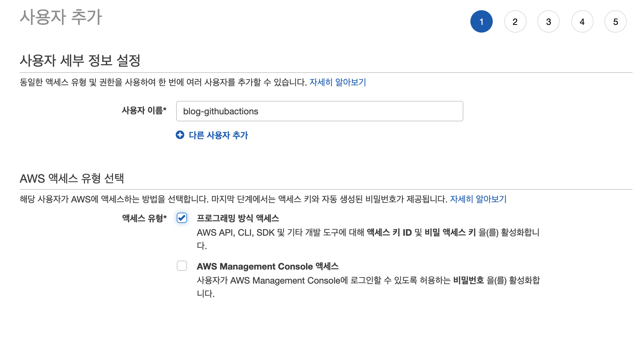Click the 사용자 이름* field label

144,111
